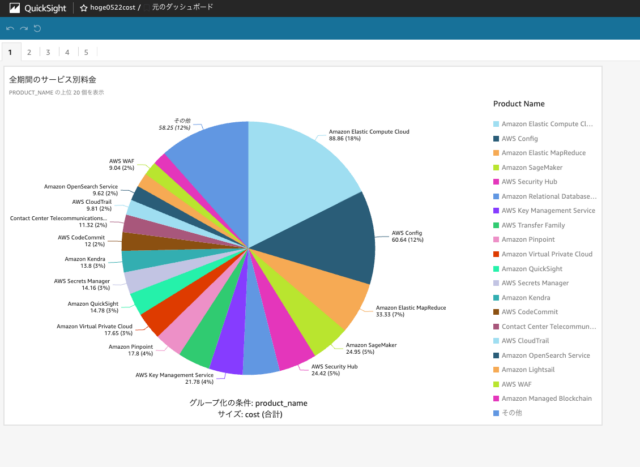Click the Product Name legend title
640x467 pixels.
[x=519, y=104]
